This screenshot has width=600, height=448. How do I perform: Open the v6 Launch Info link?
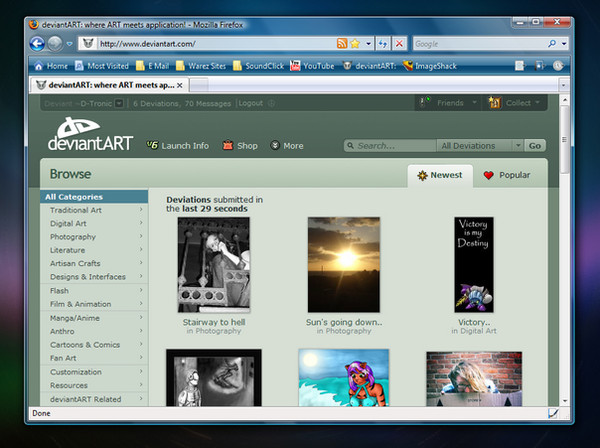(178, 145)
